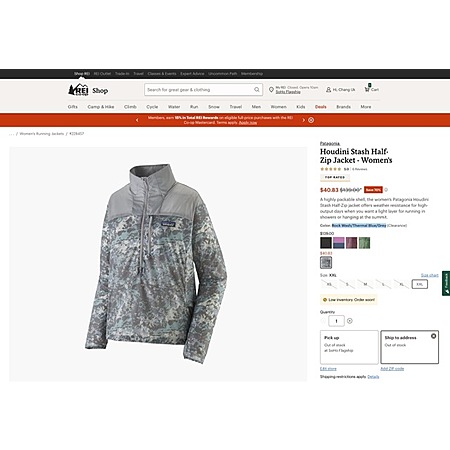Expand breadcrumb ellipsis
Image resolution: width=450 pixels, height=450 pixels.
pos(12,134)
